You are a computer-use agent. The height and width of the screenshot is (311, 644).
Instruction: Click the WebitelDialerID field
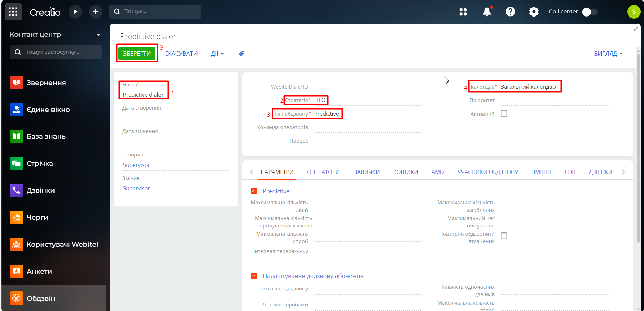367,87
